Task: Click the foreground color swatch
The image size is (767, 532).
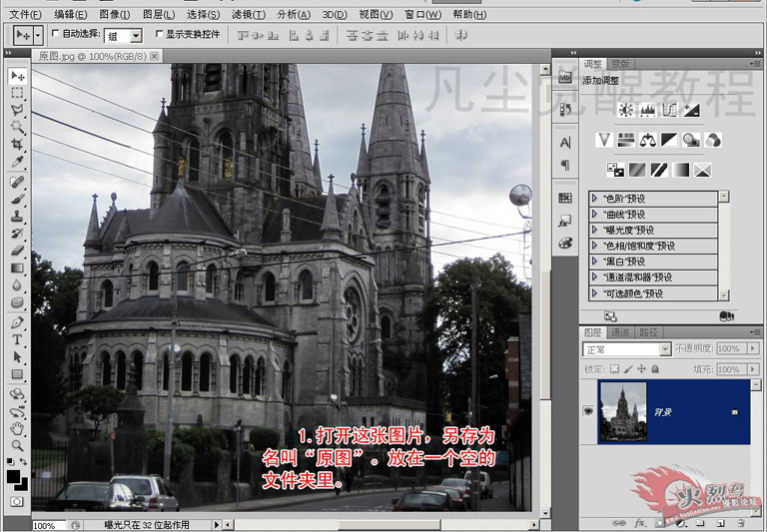Action: tap(13, 476)
